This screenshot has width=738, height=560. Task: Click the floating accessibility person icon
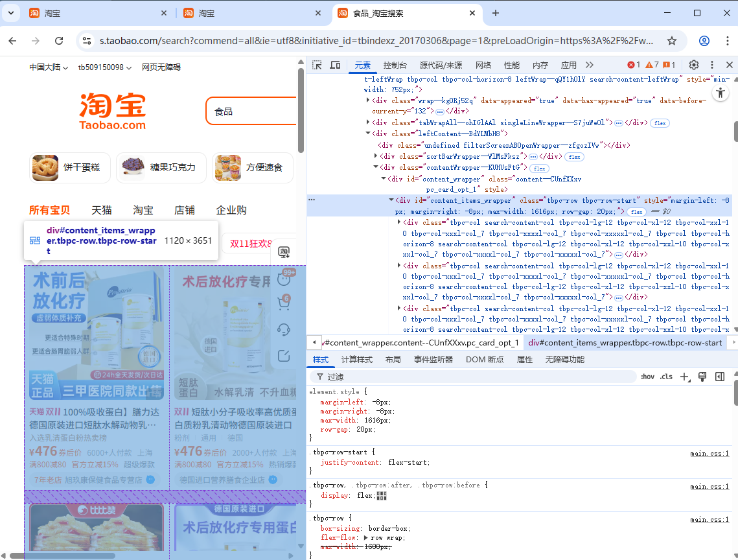pyautogui.click(x=720, y=93)
